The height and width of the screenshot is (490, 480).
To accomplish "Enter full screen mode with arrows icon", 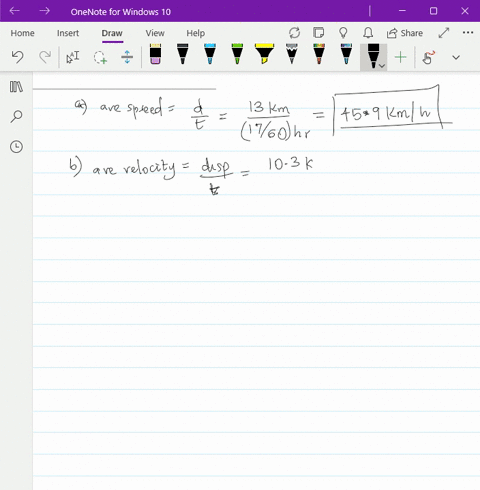I will (444, 33).
